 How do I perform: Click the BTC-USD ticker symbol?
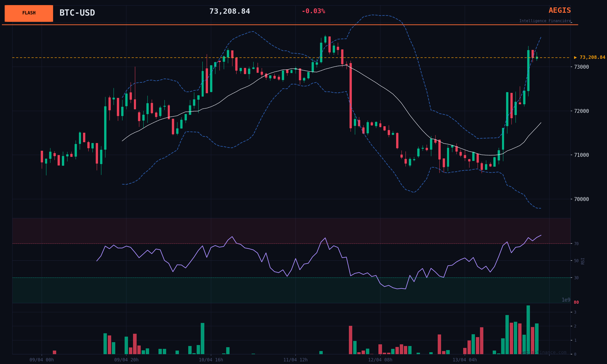point(77,13)
